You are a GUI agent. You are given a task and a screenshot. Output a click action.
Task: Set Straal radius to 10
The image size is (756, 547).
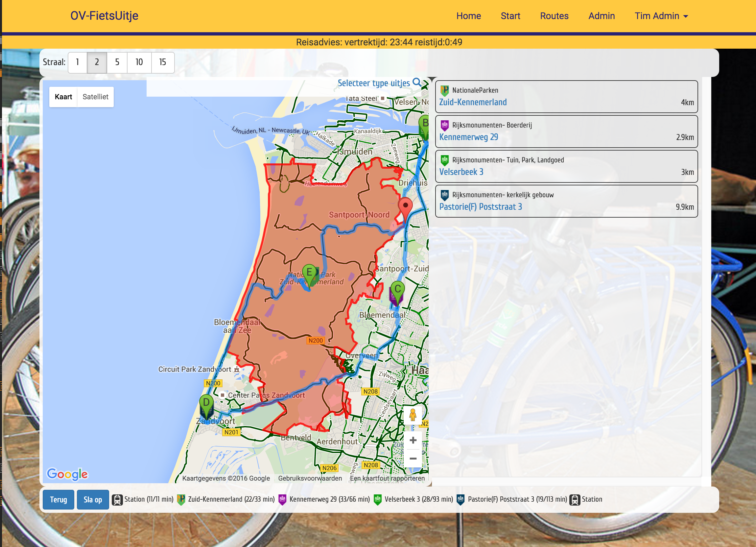139,62
